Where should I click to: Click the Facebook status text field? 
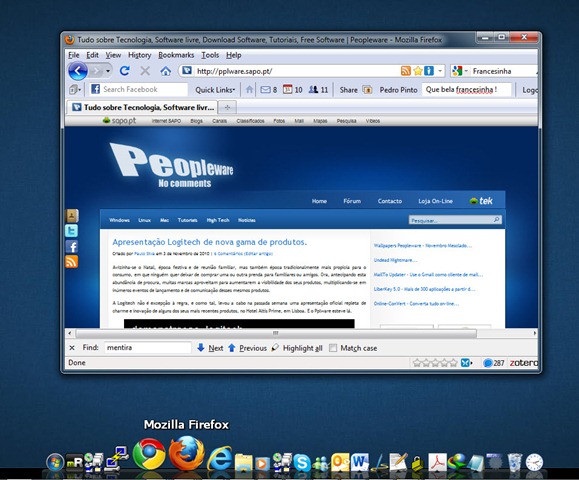point(467,89)
